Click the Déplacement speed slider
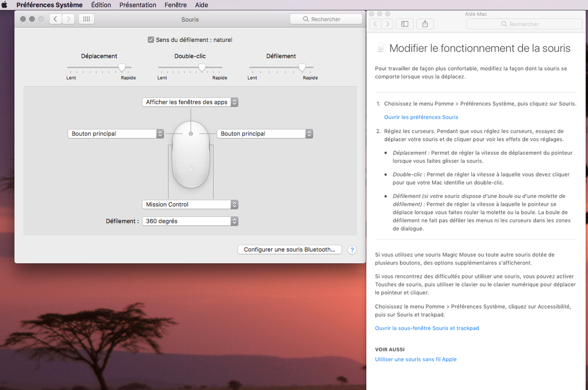Screen dimensions: 588x390 (x=99, y=67)
